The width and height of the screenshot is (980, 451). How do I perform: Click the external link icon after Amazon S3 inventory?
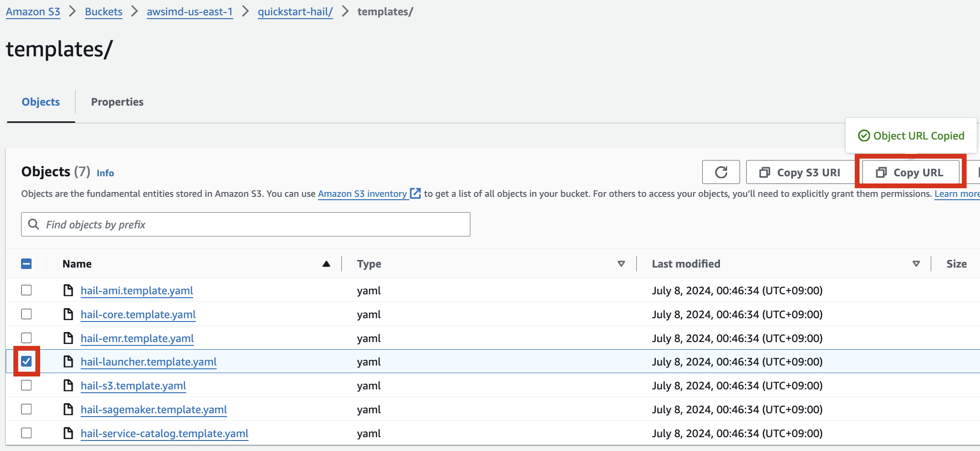pos(415,193)
